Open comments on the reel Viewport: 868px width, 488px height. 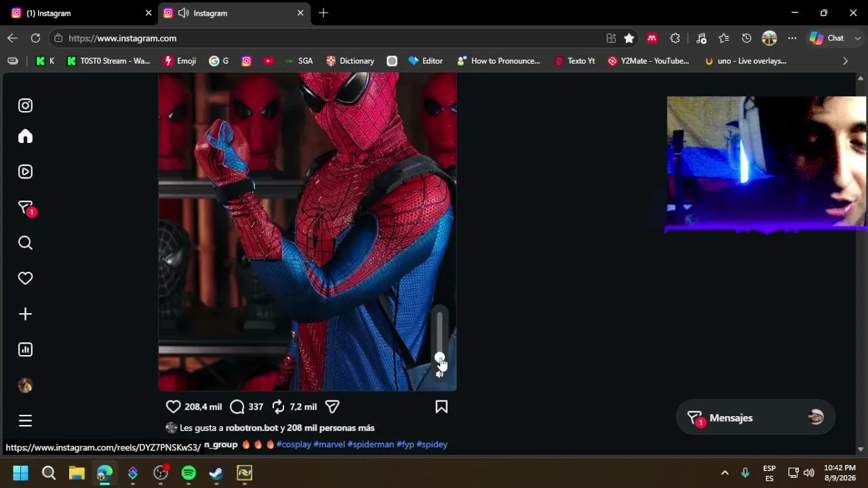tap(237, 407)
